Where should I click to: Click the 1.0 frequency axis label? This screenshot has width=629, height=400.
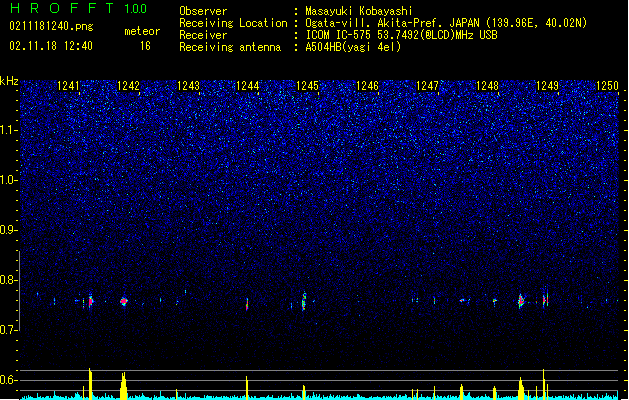tap(8, 180)
